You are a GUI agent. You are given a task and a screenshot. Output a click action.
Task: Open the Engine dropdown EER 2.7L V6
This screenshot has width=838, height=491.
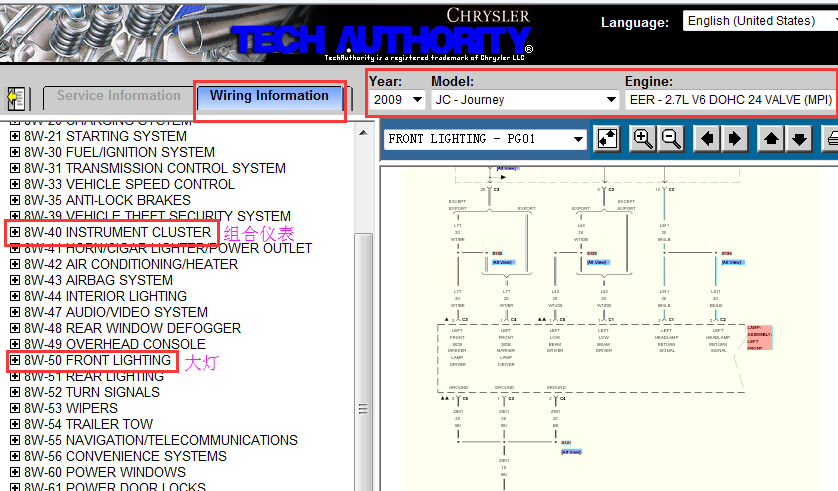[730, 100]
